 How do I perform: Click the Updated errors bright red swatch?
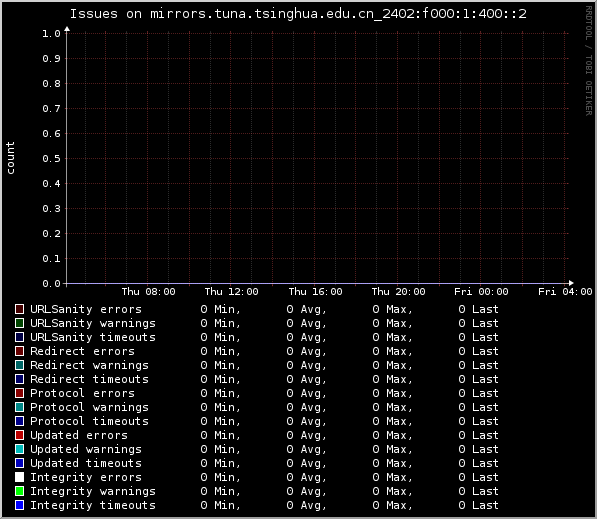coord(19,435)
